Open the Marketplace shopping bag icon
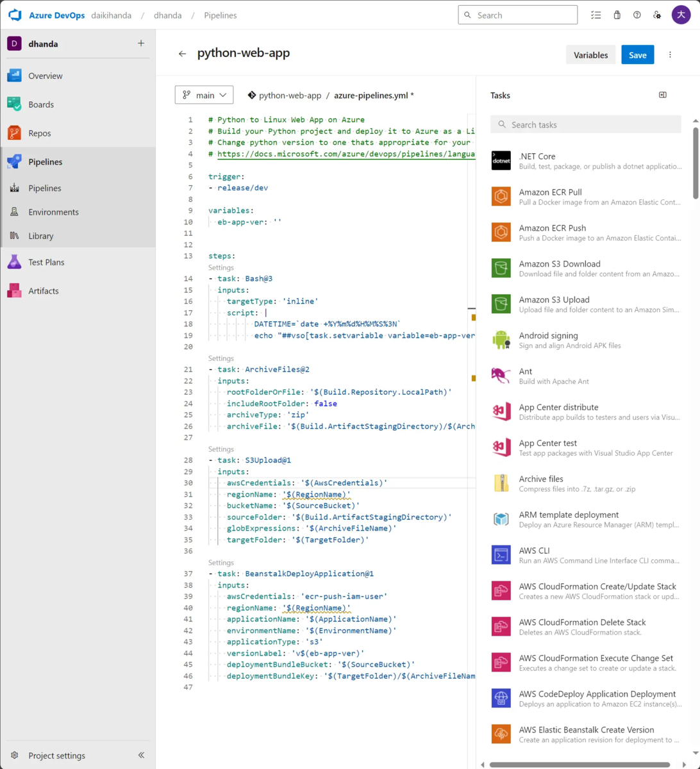The width and height of the screenshot is (700, 769). tap(617, 15)
